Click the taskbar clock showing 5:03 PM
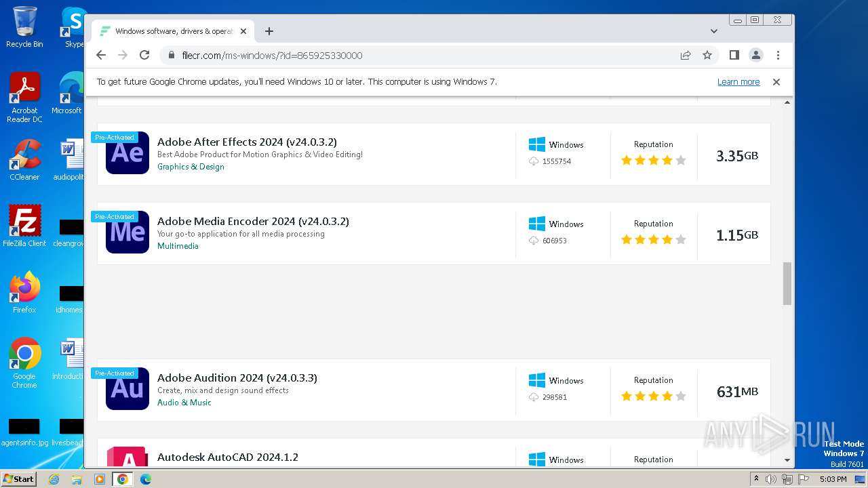The height and width of the screenshot is (488, 868). (833, 479)
